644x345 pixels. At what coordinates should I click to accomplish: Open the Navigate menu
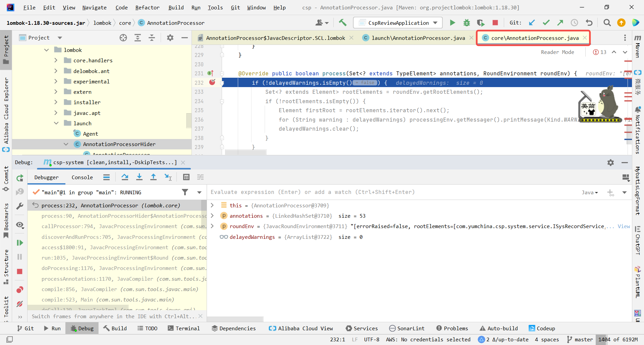click(x=94, y=7)
